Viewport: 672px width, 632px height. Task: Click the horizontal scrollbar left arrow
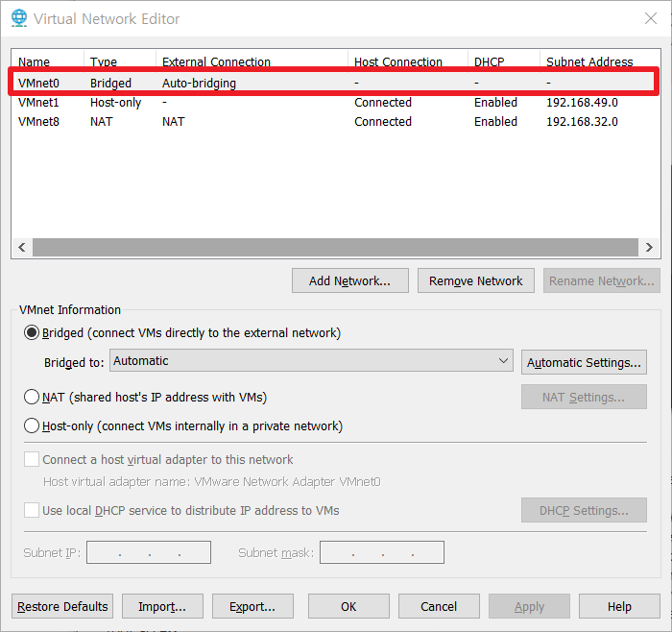coord(22,248)
